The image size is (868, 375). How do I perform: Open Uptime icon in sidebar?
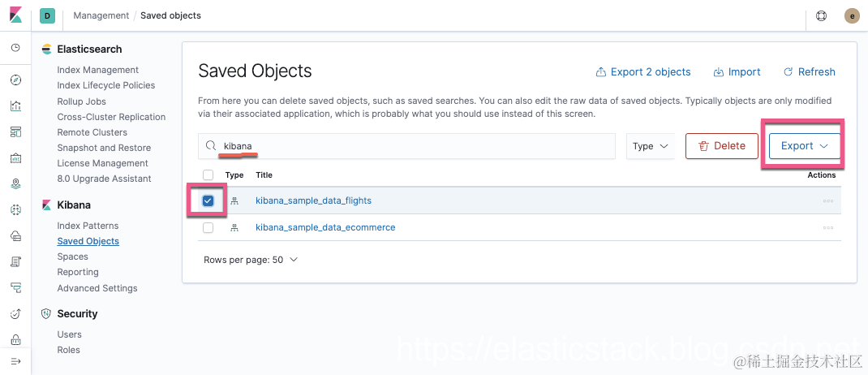pos(15,314)
